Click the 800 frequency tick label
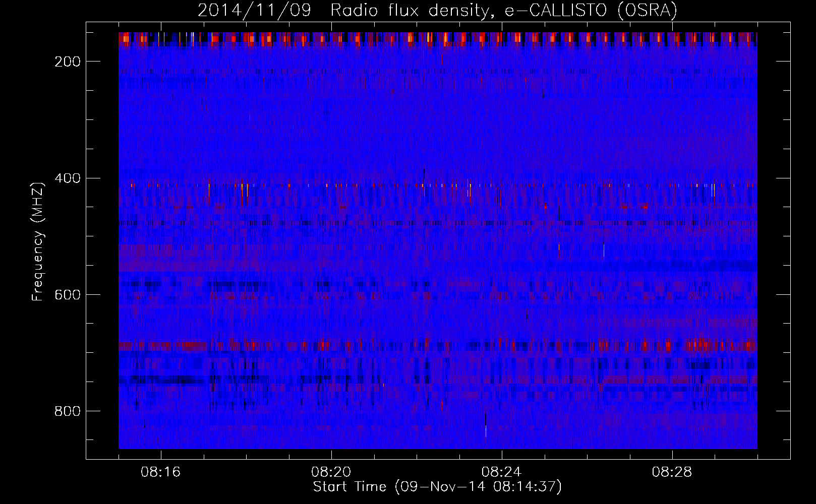The height and width of the screenshot is (504, 816). point(68,411)
